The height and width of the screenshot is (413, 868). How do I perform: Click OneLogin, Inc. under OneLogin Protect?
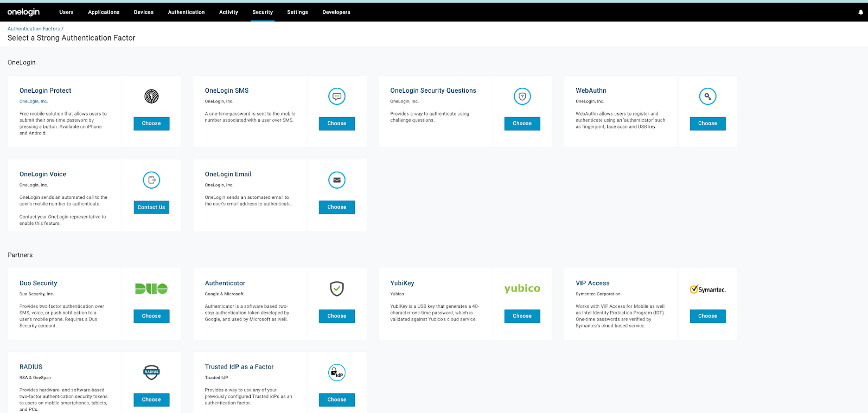34,101
